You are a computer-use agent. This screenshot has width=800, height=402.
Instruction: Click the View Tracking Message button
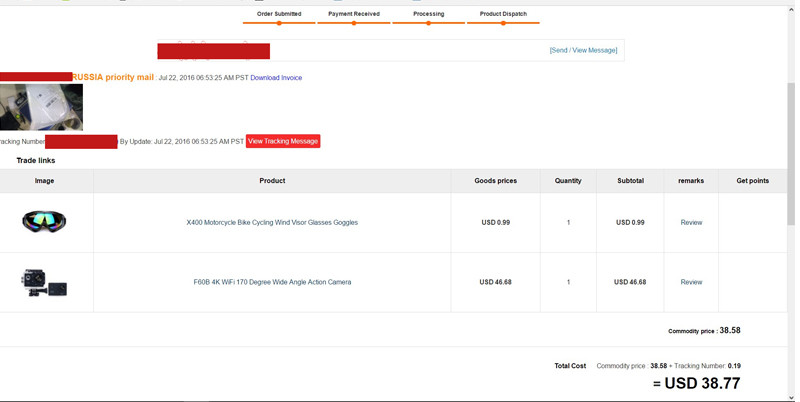point(283,141)
